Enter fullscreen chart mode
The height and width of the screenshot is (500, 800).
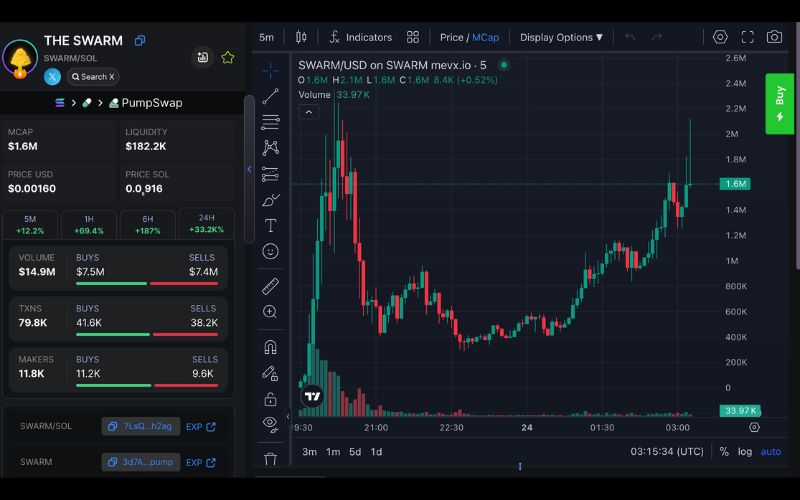click(x=747, y=37)
